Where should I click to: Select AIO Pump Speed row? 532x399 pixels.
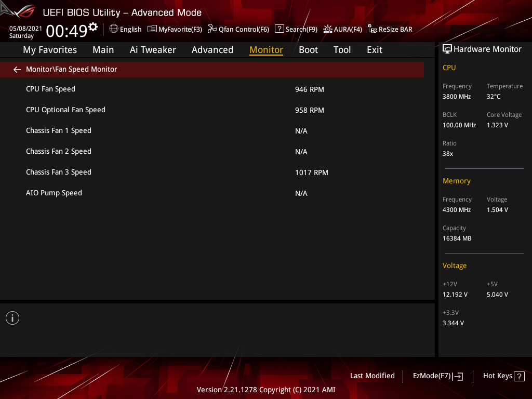(x=212, y=193)
